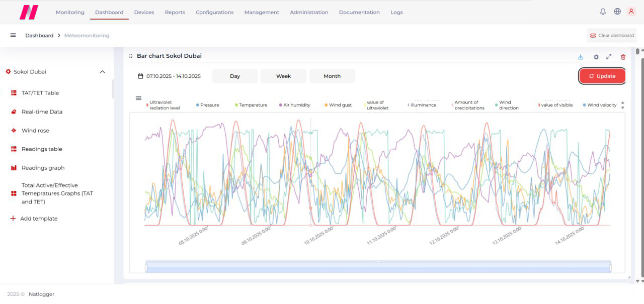The image size is (644, 304).
Task: Click the language globe icon
Action: click(x=617, y=12)
